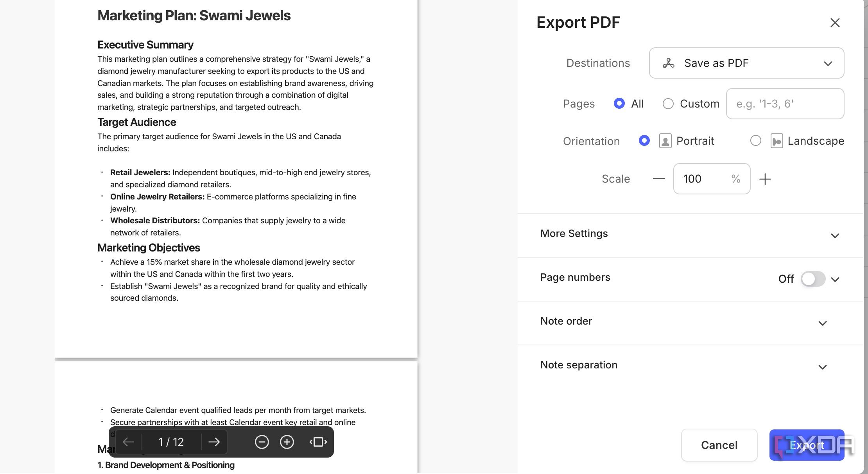
Task: Select the All pages radio button
Action: tap(619, 103)
